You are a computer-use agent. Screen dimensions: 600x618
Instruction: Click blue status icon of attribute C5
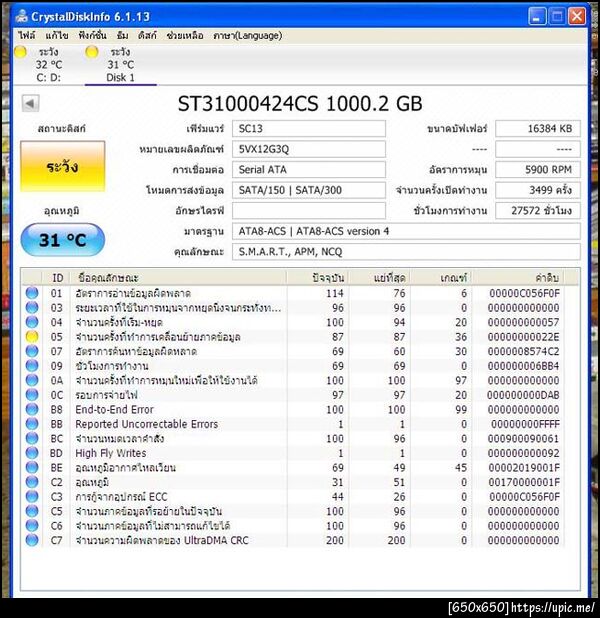pyautogui.click(x=32, y=511)
